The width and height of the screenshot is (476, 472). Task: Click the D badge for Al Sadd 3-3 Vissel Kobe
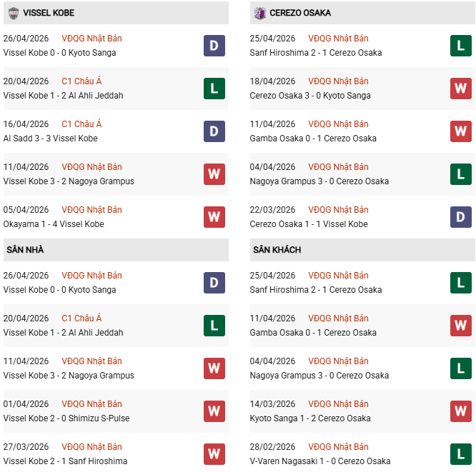214,131
